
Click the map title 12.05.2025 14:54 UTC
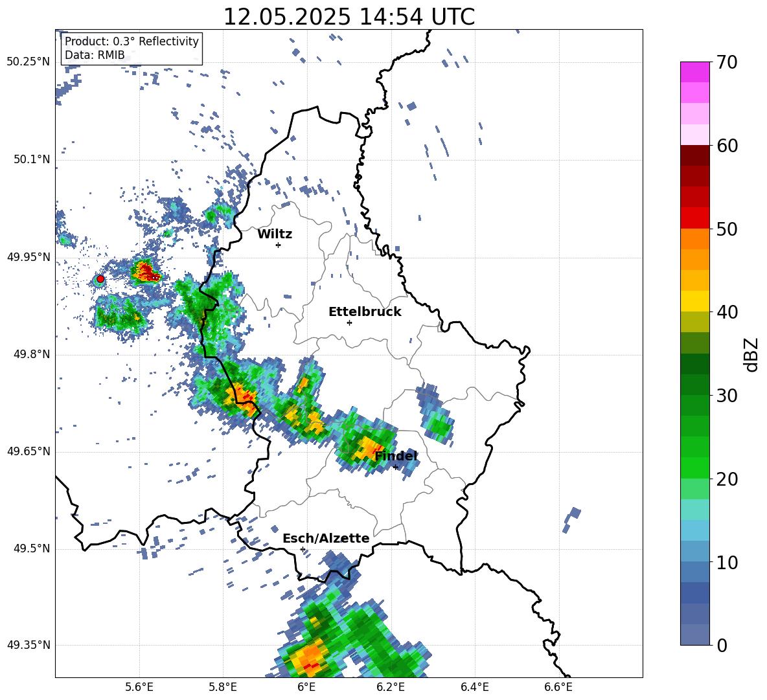coord(349,17)
